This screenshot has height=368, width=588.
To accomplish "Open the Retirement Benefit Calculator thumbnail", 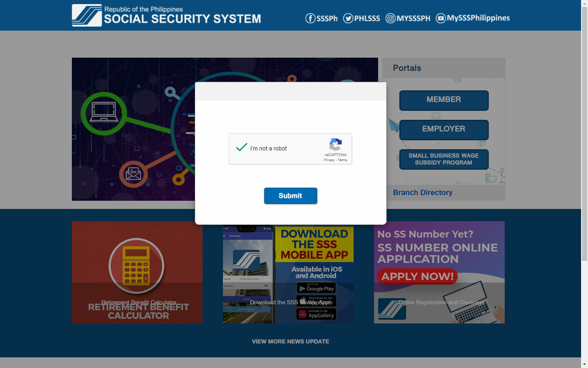I will 137,272.
